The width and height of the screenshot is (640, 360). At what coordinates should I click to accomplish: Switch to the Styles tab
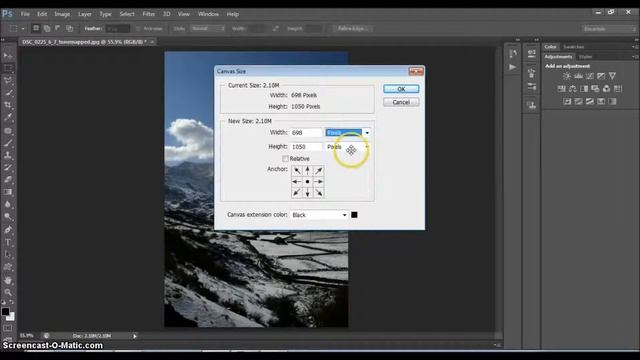click(585, 57)
